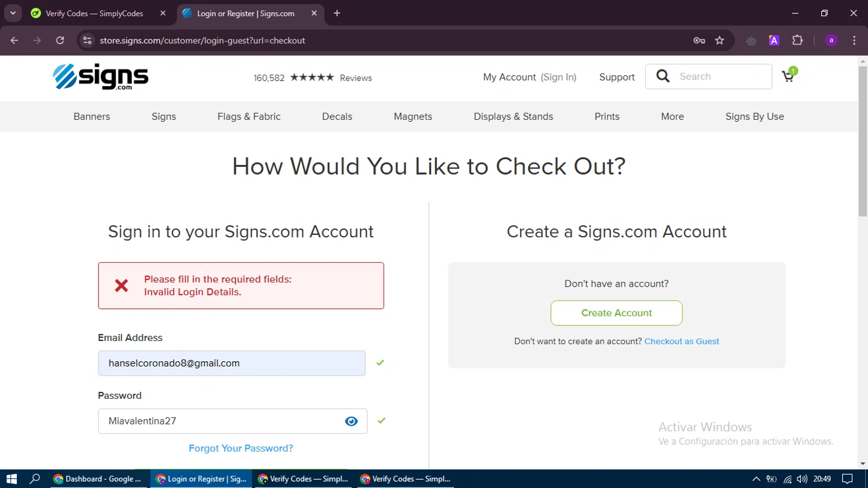
Task: Open the Windows Start menu
Action: click(12, 479)
